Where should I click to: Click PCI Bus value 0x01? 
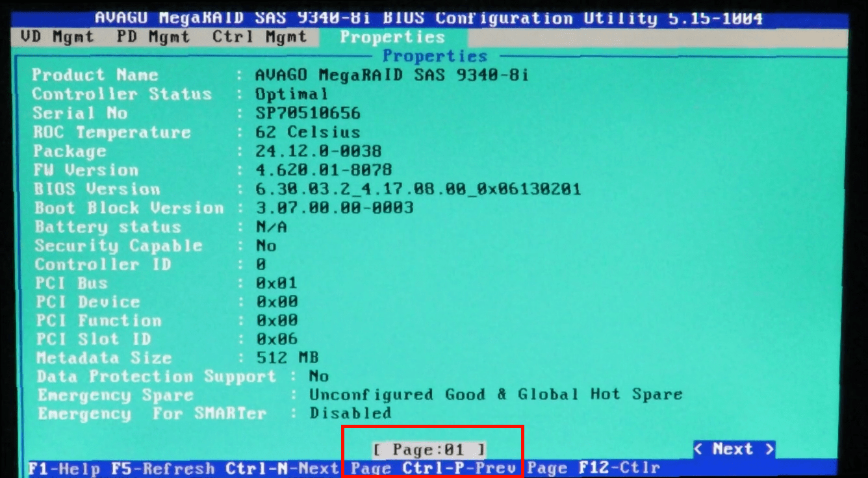click(x=277, y=283)
